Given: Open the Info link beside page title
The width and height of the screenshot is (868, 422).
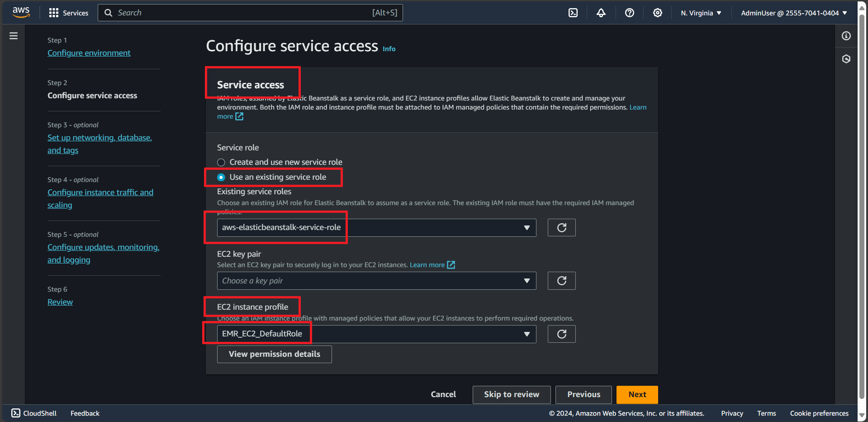Looking at the screenshot, I should pyautogui.click(x=389, y=49).
